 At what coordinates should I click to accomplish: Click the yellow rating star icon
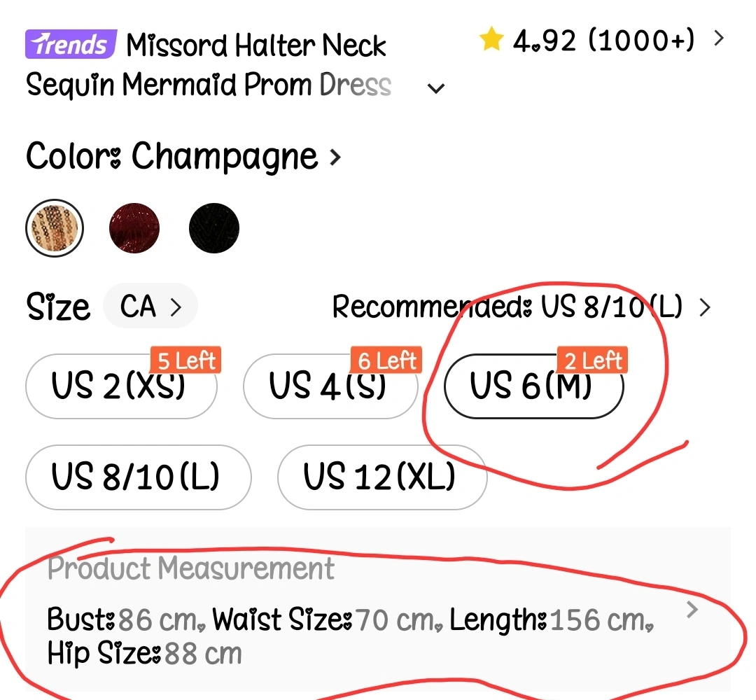tap(491, 41)
